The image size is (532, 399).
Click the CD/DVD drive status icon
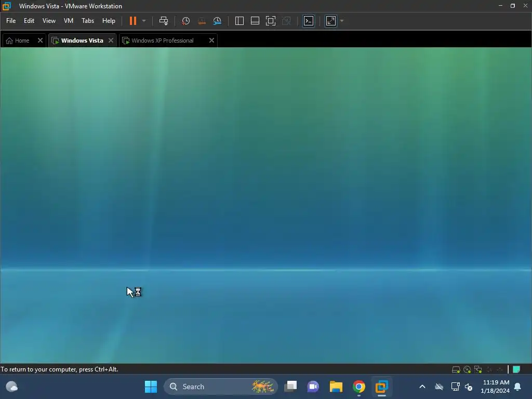click(467, 369)
